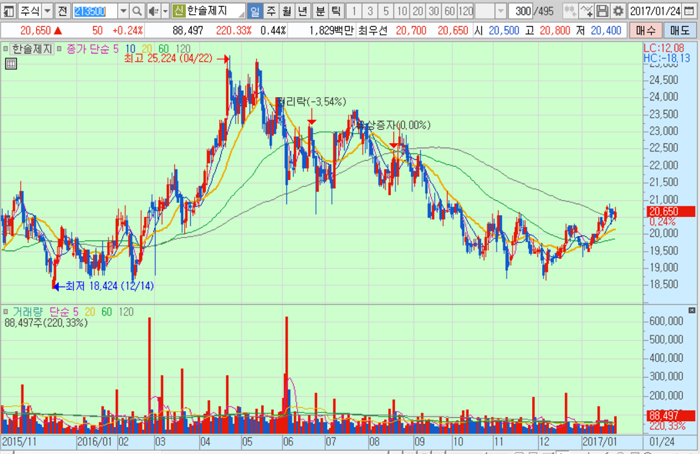
Task: Open the 주식 type dropdown arrow
Action: [x=45, y=11]
